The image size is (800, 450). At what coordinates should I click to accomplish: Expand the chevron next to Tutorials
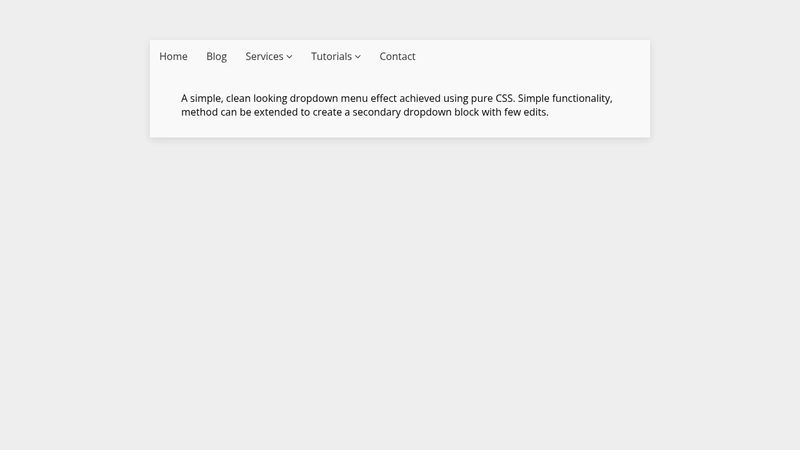point(358,57)
